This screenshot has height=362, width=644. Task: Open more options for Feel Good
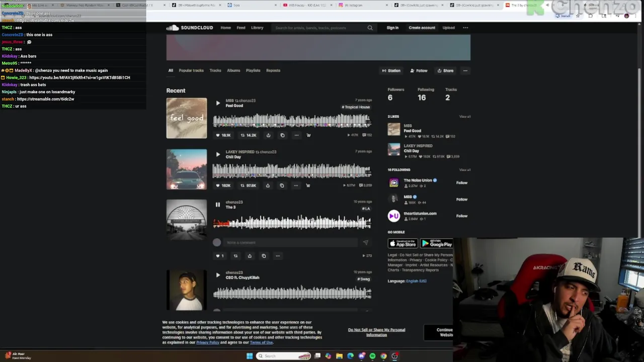[296, 135]
